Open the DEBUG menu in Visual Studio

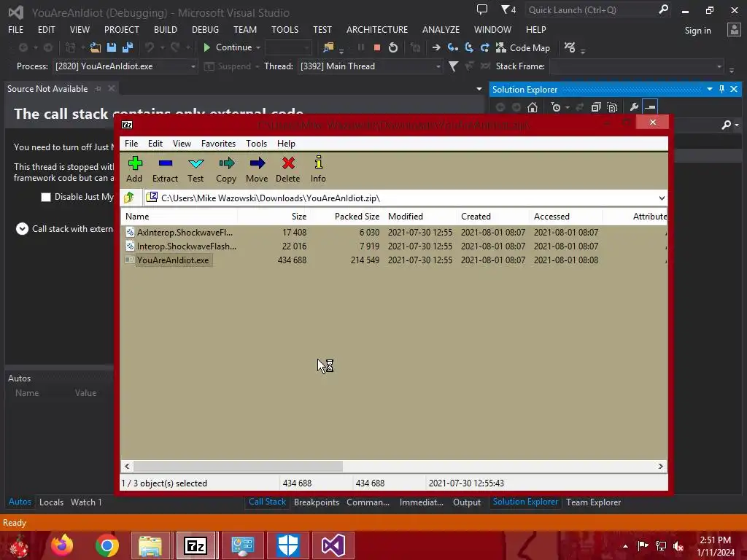205,29
